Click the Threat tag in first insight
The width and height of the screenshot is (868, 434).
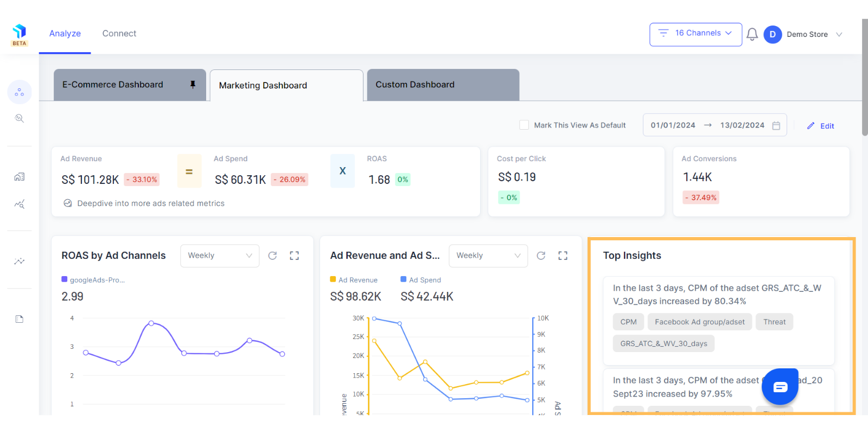(774, 322)
